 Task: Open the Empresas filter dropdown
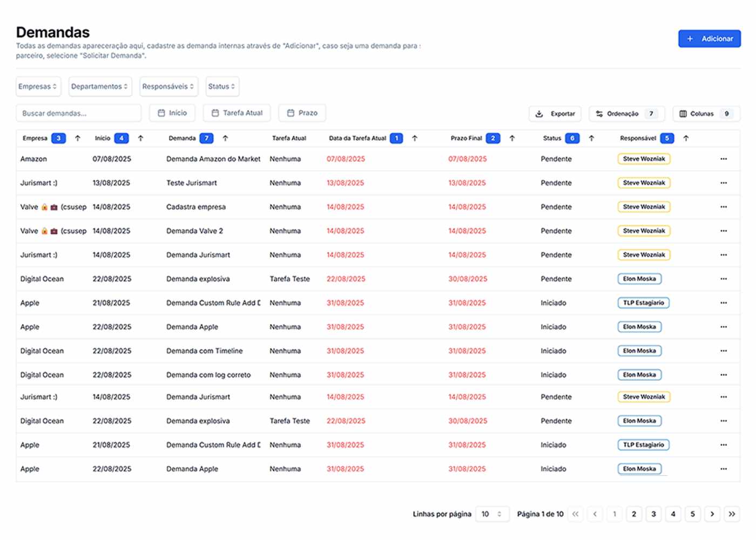(38, 86)
